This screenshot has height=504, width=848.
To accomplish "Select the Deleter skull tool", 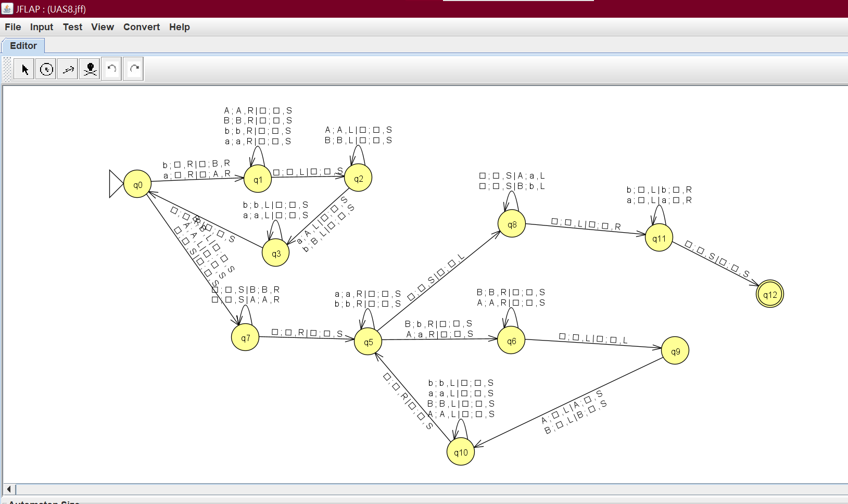I will [90, 69].
